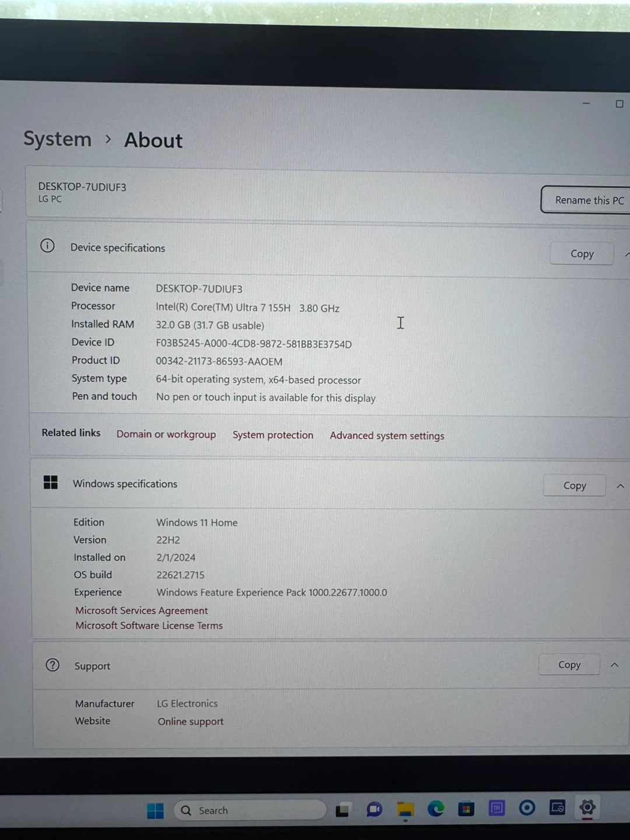The height and width of the screenshot is (840, 630).
Task: Click the Device ID value F03B5245-A000-4CD8
Action: [254, 344]
